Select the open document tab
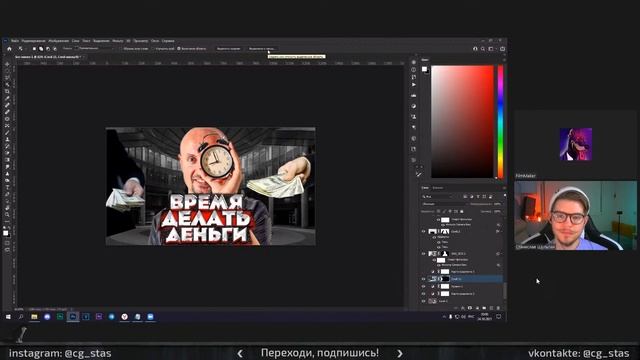 (x=49, y=57)
